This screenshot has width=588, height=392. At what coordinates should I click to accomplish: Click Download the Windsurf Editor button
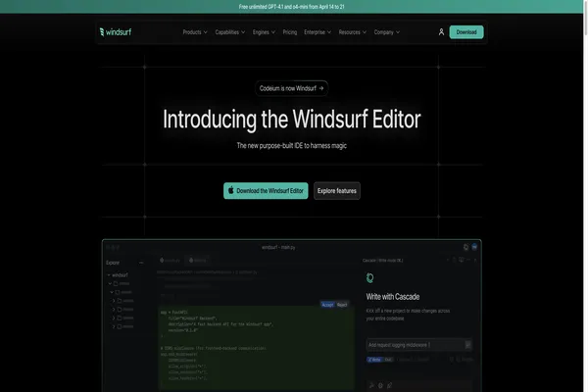[x=266, y=191]
